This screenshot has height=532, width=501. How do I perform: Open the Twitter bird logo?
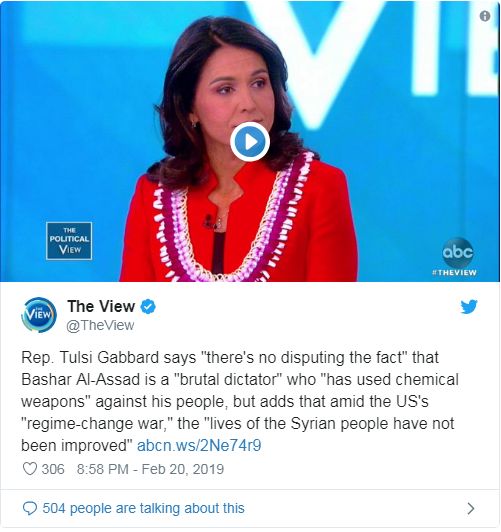pos(469,306)
